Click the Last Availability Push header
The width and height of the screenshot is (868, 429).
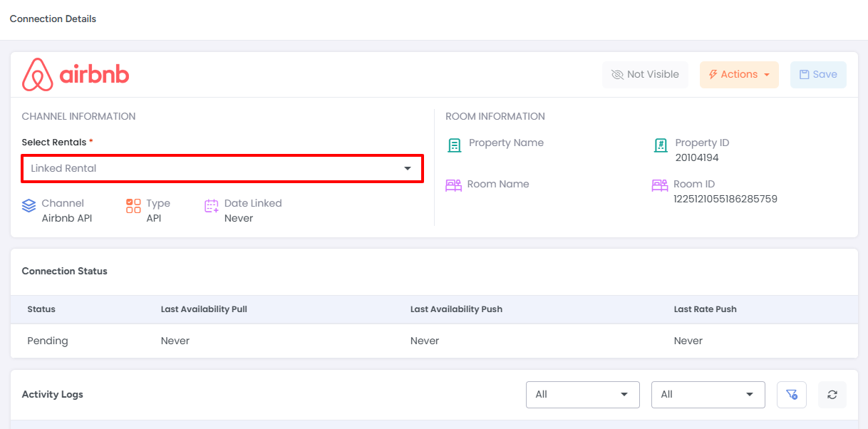pos(456,309)
